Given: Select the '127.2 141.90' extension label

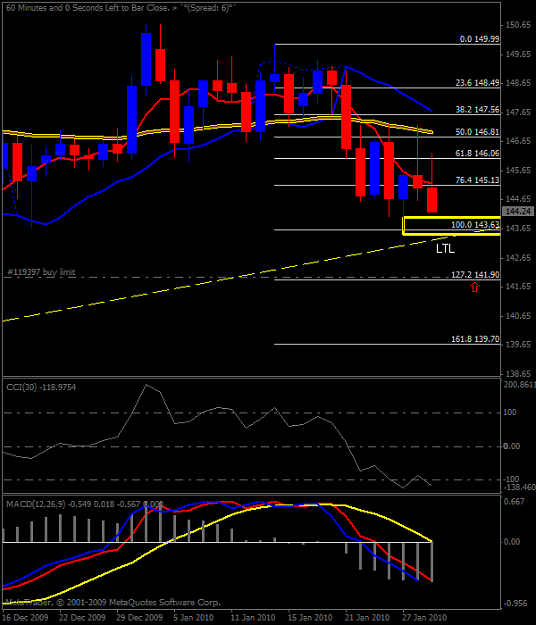Looking at the screenshot, I should click(475, 275).
